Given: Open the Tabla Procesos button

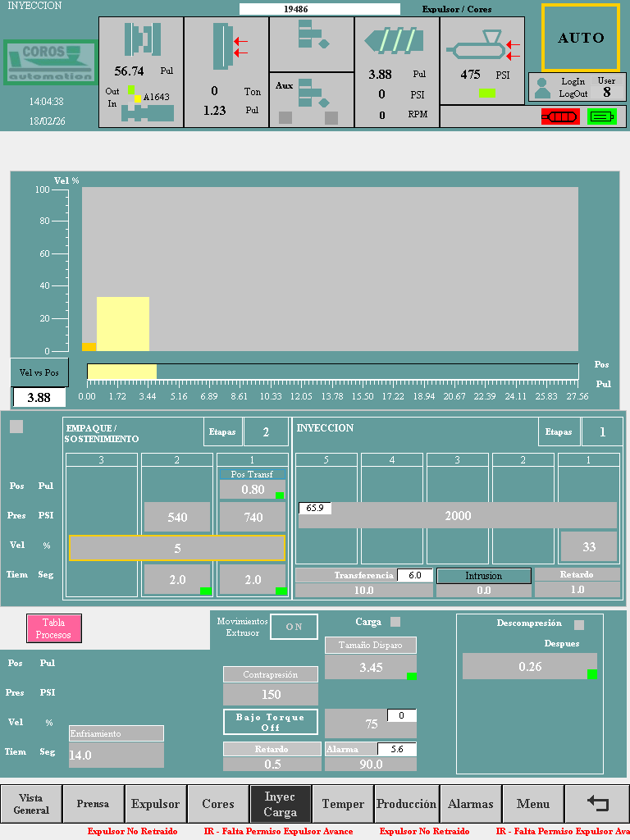Looking at the screenshot, I should (54, 628).
